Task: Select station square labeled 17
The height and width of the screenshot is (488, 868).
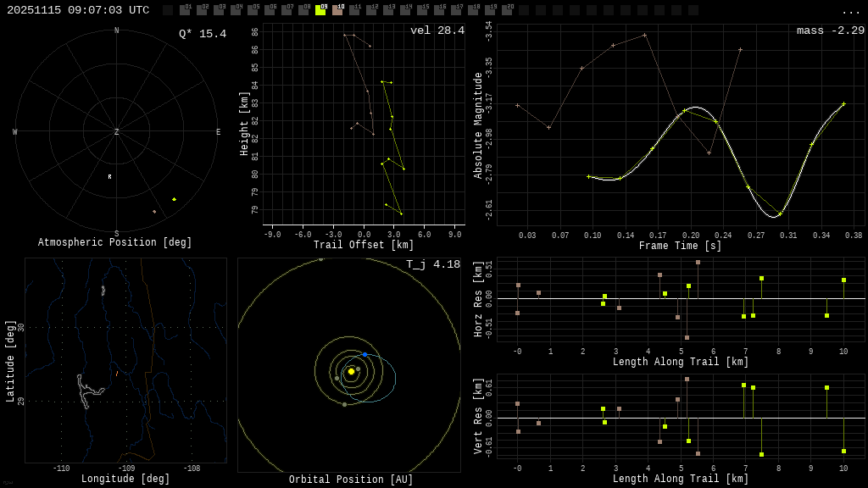Action: pos(455,10)
